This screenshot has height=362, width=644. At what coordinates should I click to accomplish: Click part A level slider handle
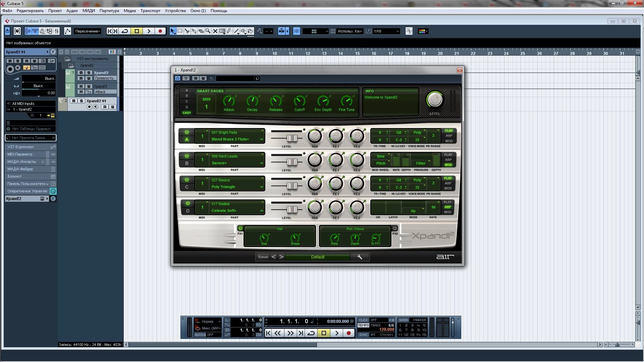point(292,138)
